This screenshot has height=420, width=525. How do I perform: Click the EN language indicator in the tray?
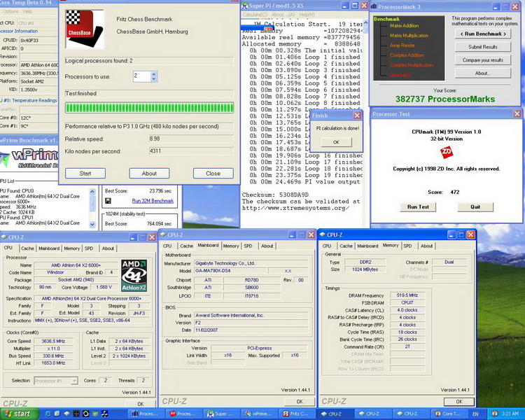475,414
